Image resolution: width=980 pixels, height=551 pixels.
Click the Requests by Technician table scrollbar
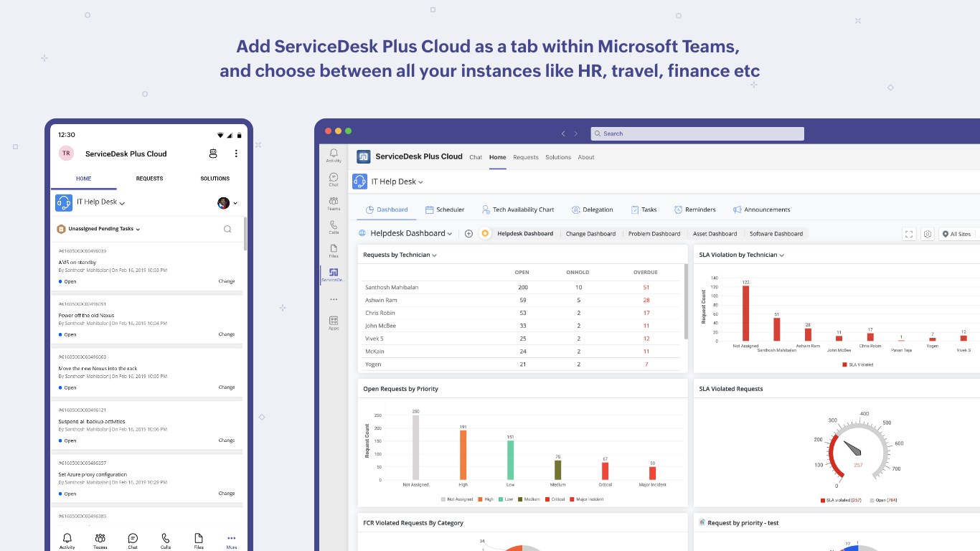687,302
